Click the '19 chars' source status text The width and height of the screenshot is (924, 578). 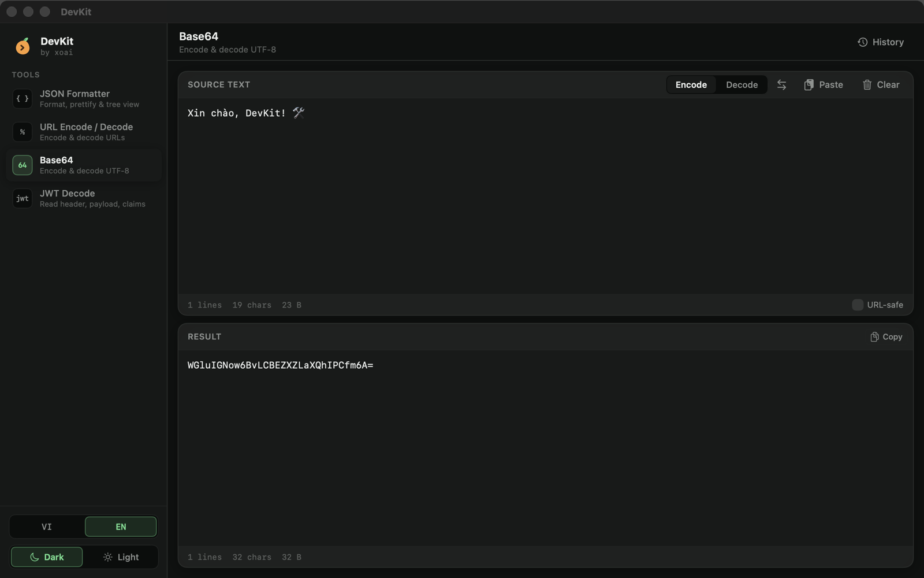point(252,305)
